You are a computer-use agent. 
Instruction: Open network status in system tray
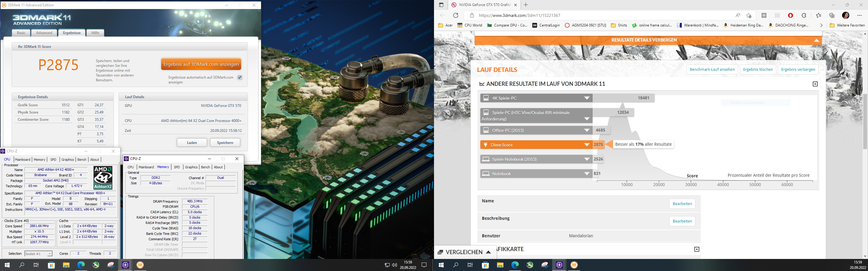coord(387,265)
